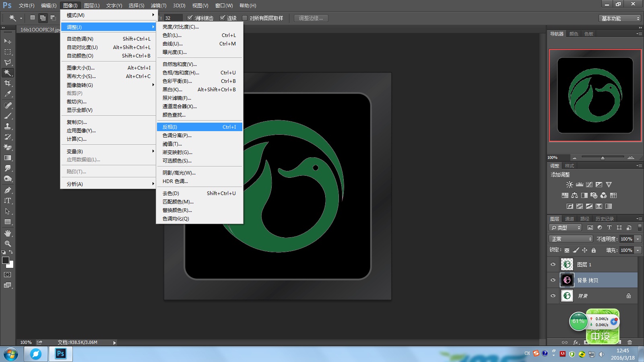Select the 背景 layer thumbnail

point(567,296)
